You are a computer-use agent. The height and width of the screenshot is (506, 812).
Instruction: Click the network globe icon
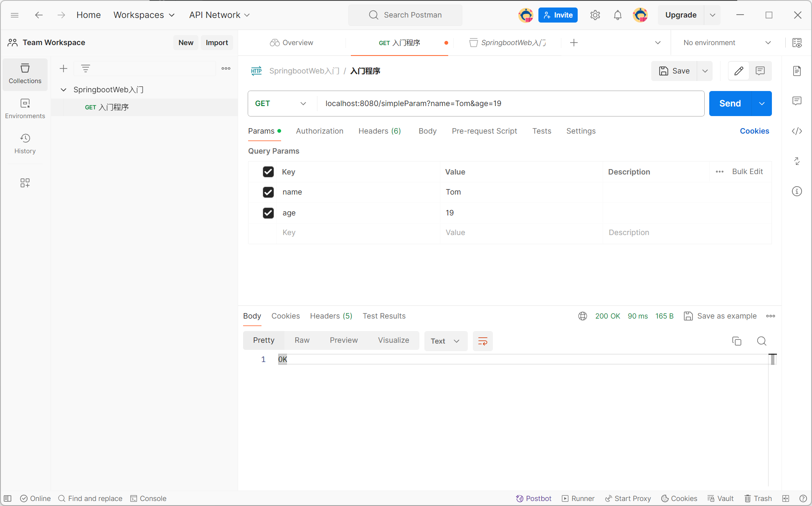coord(583,316)
